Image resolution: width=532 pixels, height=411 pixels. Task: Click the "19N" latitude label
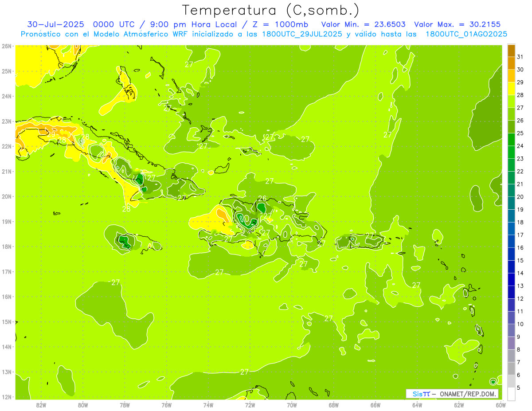[x=6, y=221]
